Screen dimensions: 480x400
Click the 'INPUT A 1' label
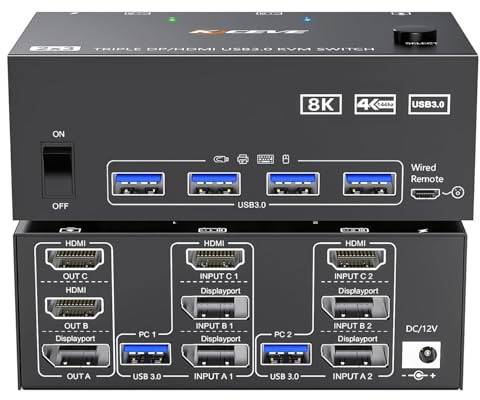pos(213,376)
